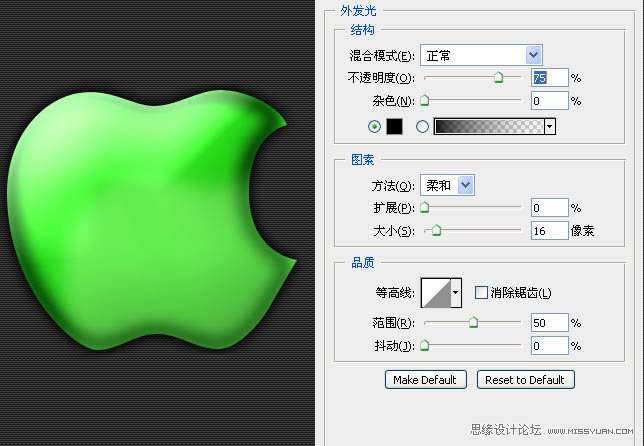Click the 杂色 noise slider handle
The image size is (644, 446).
tap(425, 100)
